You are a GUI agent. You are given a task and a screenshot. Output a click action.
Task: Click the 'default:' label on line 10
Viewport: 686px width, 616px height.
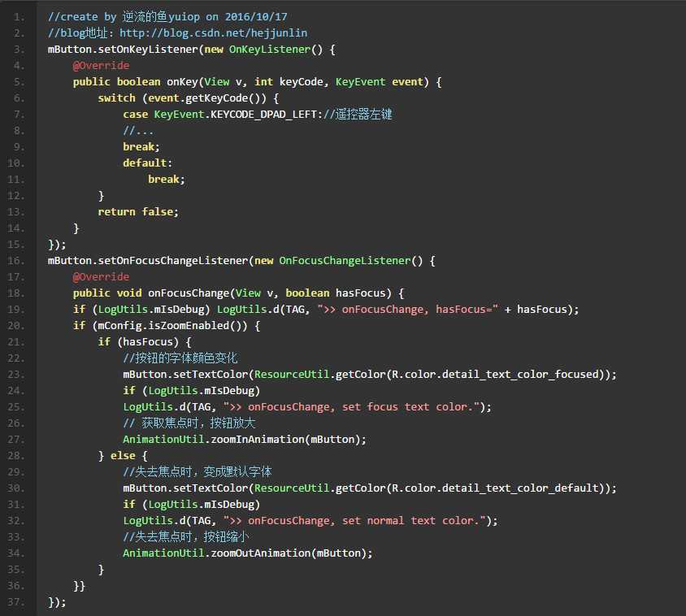click(x=147, y=163)
